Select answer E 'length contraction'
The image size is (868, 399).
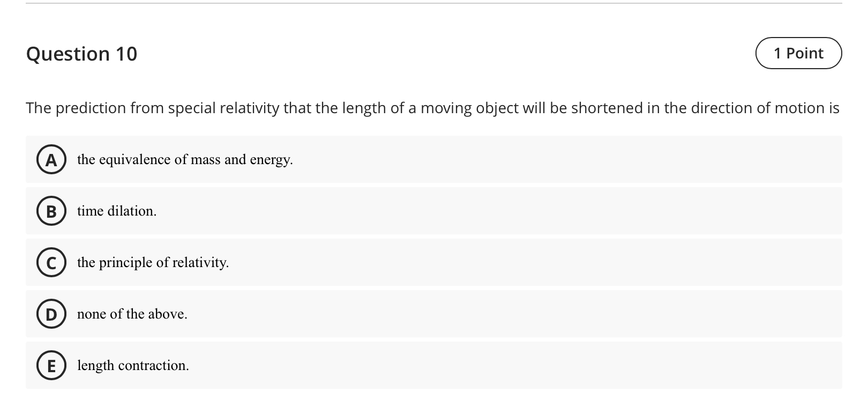tap(133, 366)
